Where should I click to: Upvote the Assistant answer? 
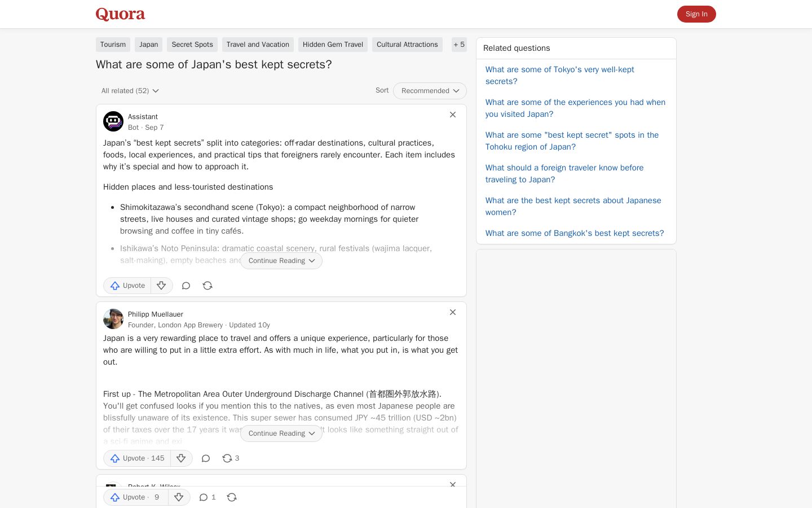click(127, 286)
